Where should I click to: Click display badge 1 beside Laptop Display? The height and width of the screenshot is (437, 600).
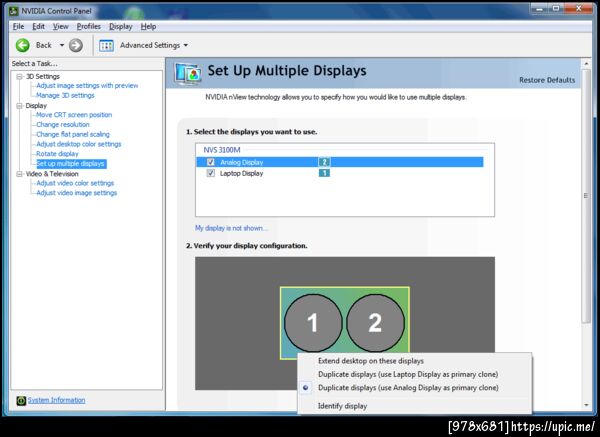click(x=324, y=173)
